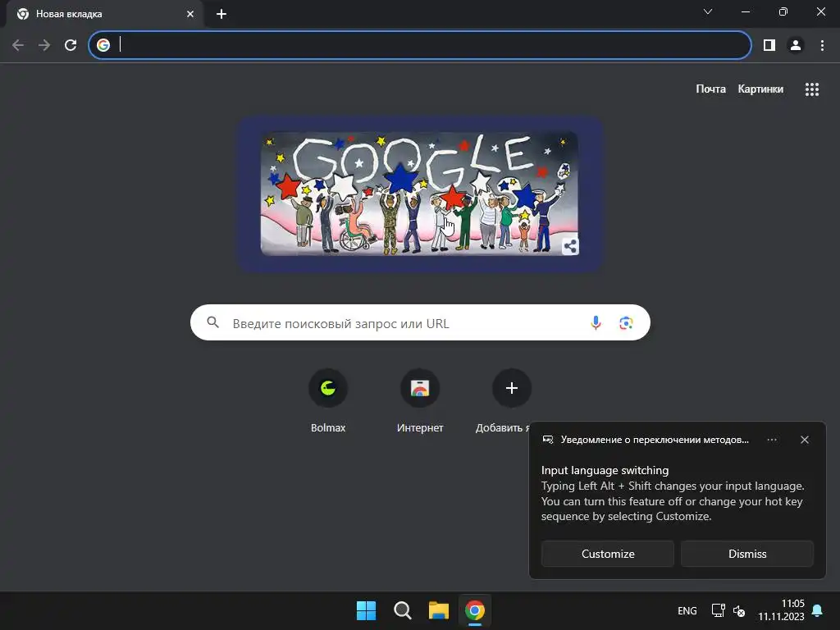Share the Google doodle via share icon
The image size is (840, 630).
(x=570, y=246)
